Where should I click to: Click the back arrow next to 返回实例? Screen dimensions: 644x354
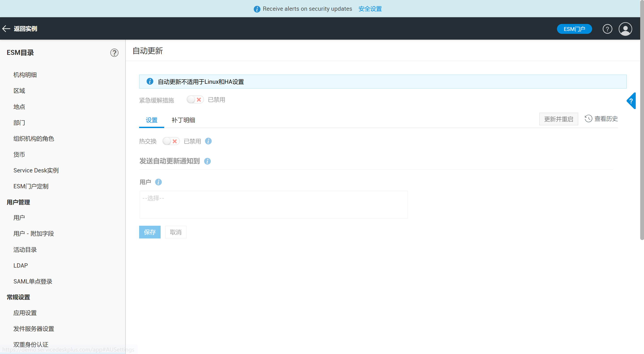6,29
